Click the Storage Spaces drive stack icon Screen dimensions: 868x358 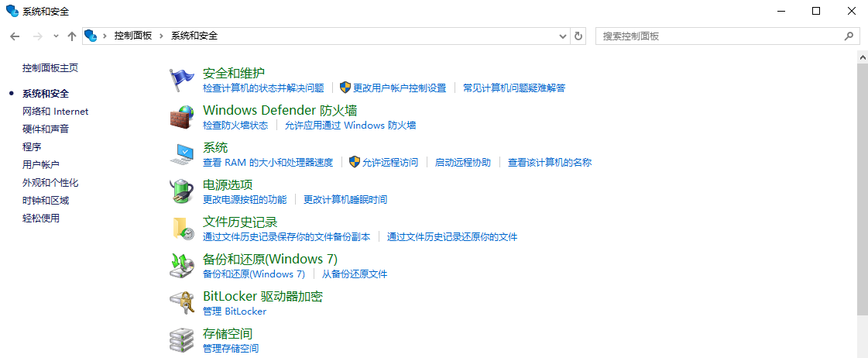182,339
